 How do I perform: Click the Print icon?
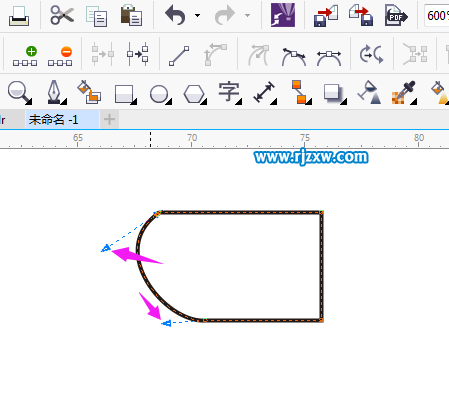tap(19, 16)
